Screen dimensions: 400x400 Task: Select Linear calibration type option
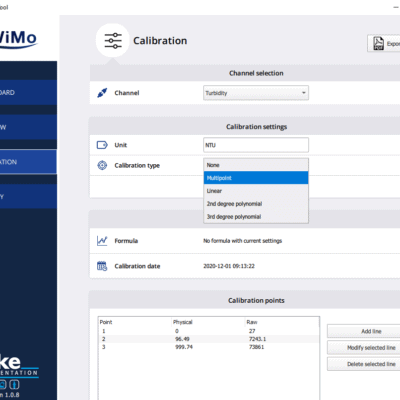[x=256, y=191]
